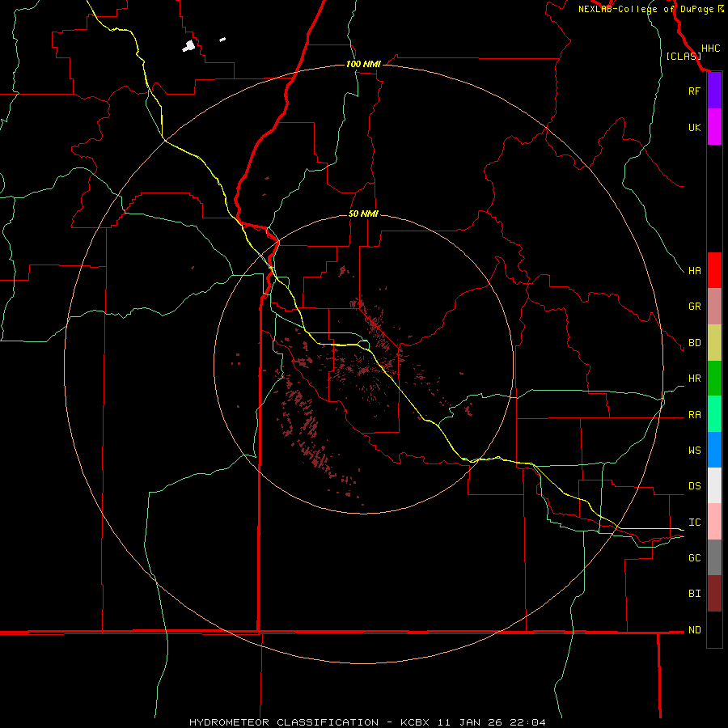Click the RF purple legend swatch

click(x=714, y=91)
